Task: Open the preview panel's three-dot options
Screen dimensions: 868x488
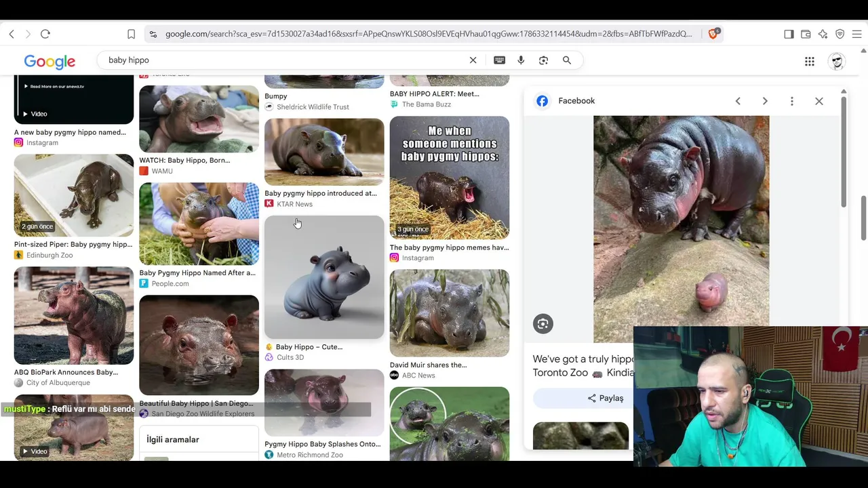Action: (791, 101)
